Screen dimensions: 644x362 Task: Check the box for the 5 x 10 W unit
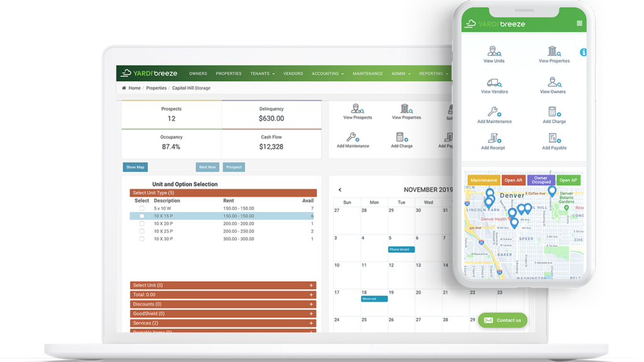tap(142, 208)
